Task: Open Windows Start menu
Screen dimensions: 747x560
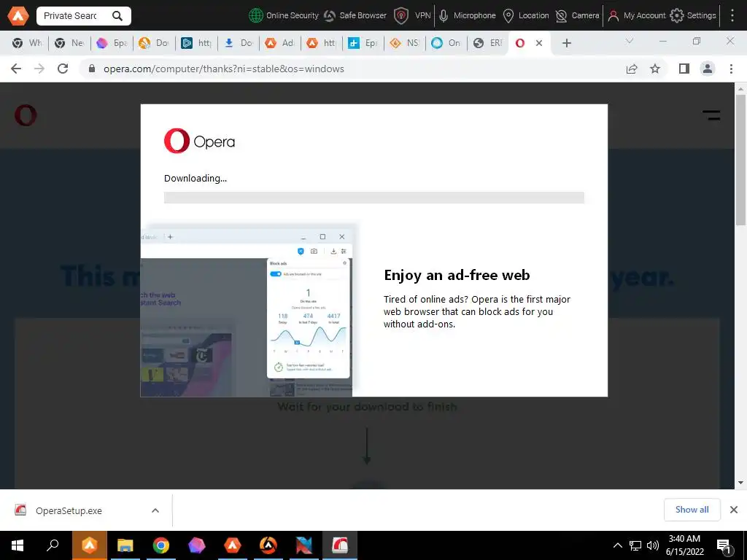Action: click(x=18, y=545)
